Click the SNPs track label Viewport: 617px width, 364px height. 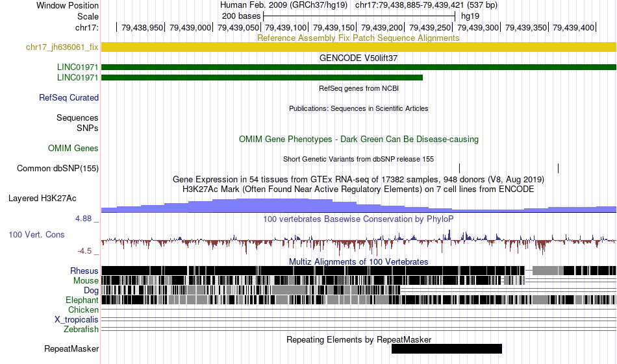tap(88, 128)
